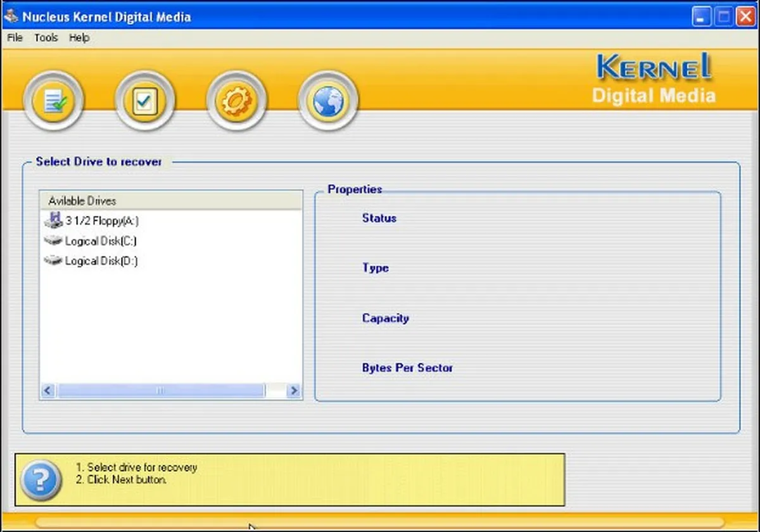Image resolution: width=760 pixels, height=532 pixels.
Task: Click the blue question mark help icon
Action: coord(41,479)
